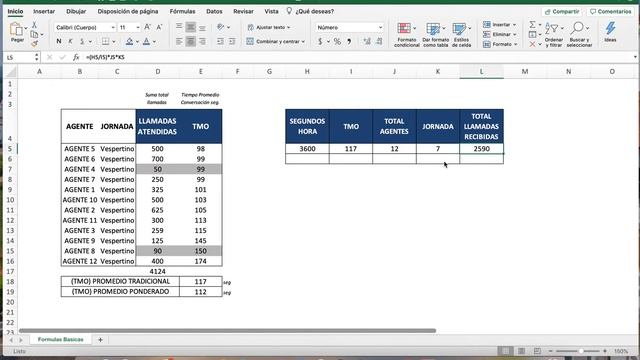This screenshot has height=360, width=640.
Task: Click the text orientation icon
Action: click(221, 27)
